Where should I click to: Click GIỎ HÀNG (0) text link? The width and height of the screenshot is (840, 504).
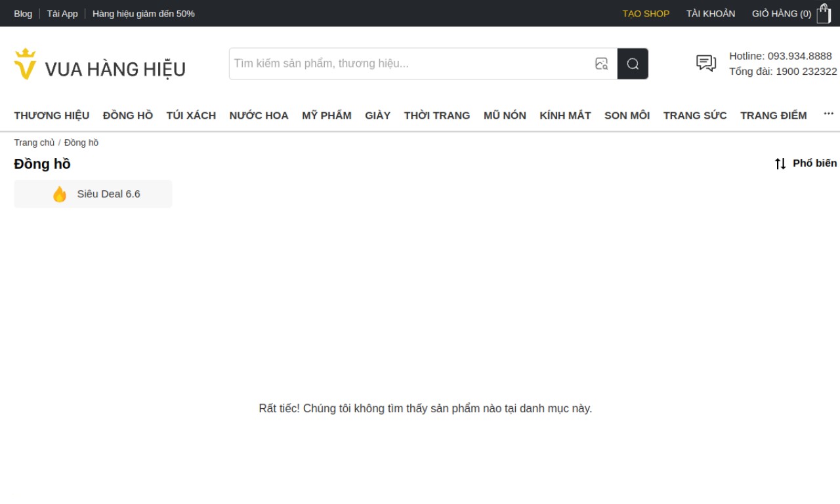pos(782,14)
